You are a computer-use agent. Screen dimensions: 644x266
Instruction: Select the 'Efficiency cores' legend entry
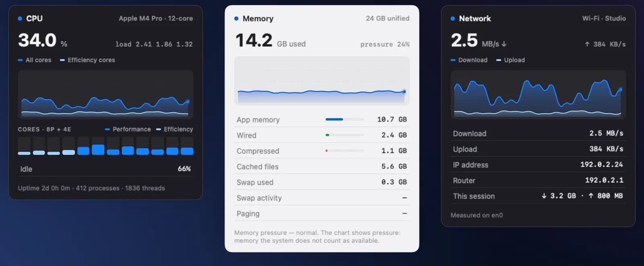click(87, 60)
